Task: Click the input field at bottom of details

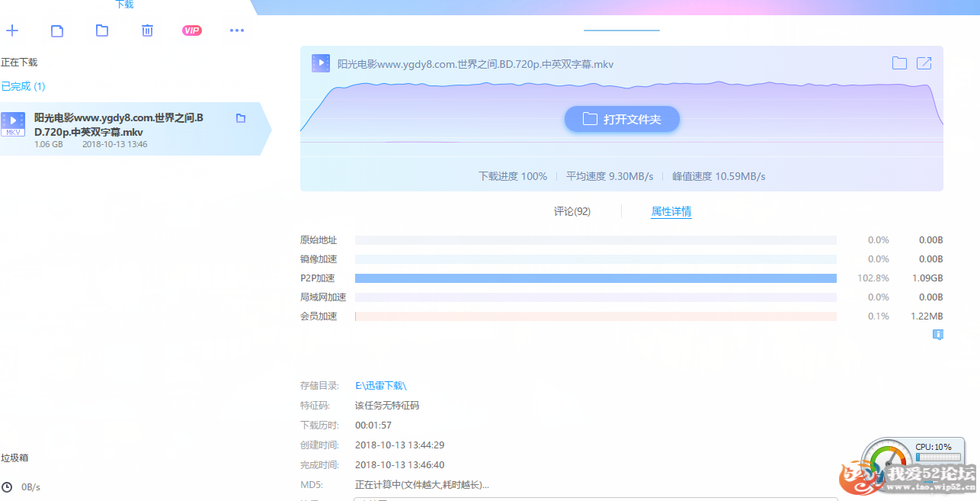Action: click(x=596, y=499)
